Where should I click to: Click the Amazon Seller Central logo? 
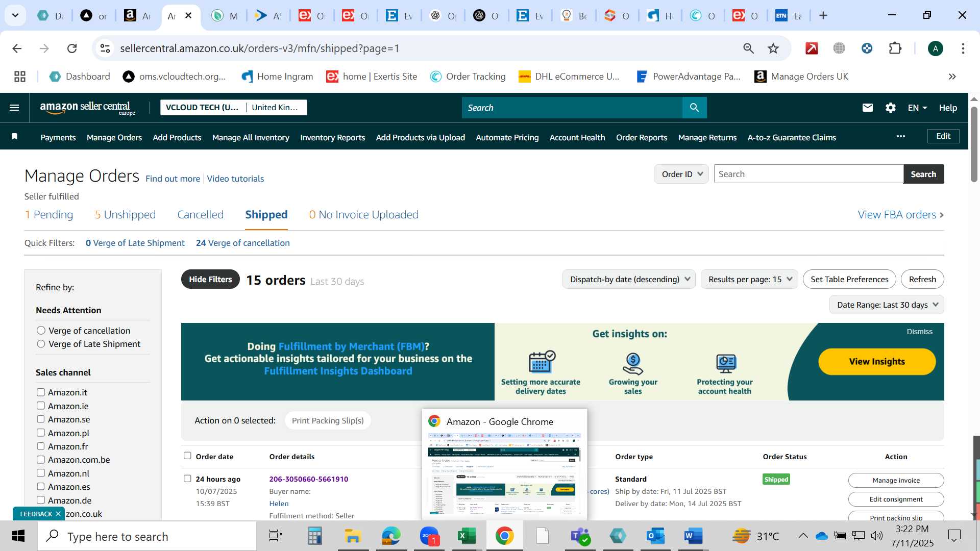(88, 108)
